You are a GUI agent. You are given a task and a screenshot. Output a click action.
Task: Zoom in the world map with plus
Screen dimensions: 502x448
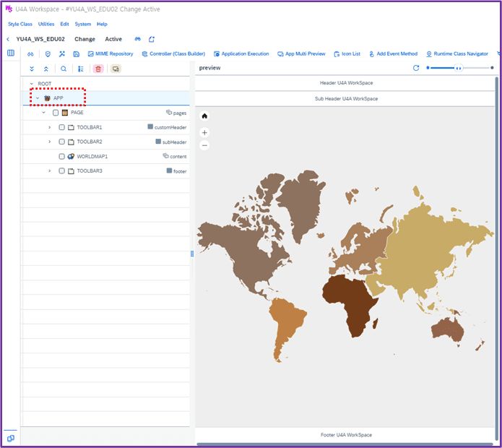pyautogui.click(x=204, y=132)
